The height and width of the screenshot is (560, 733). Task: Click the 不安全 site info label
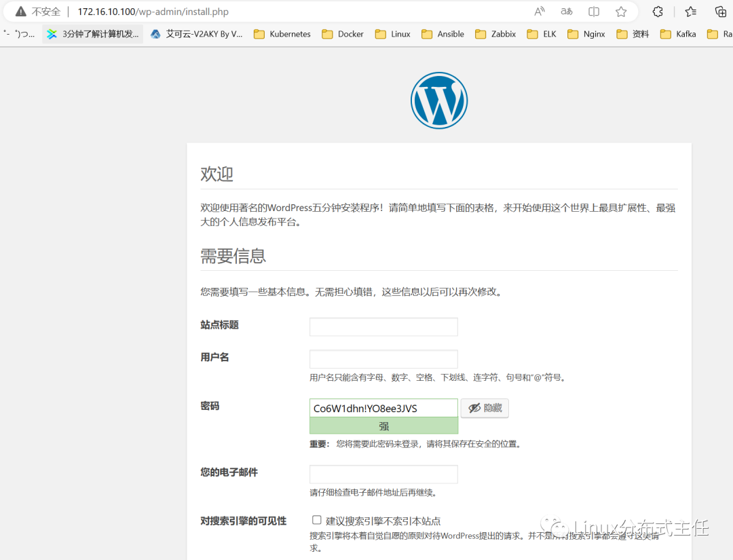click(x=46, y=12)
